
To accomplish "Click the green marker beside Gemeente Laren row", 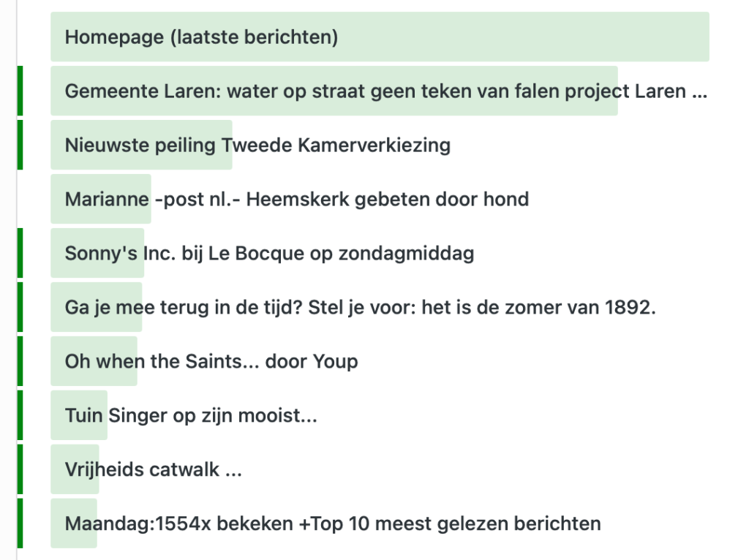I will point(20,91).
